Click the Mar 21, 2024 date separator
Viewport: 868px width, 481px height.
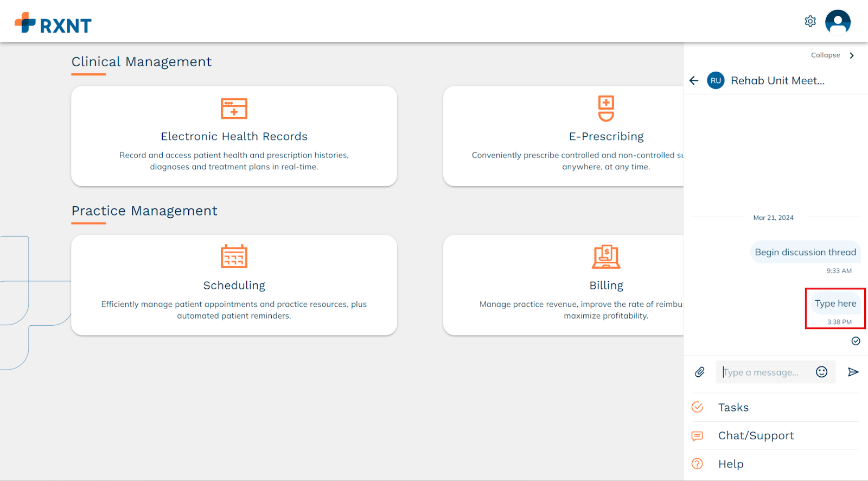(x=773, y=218)
